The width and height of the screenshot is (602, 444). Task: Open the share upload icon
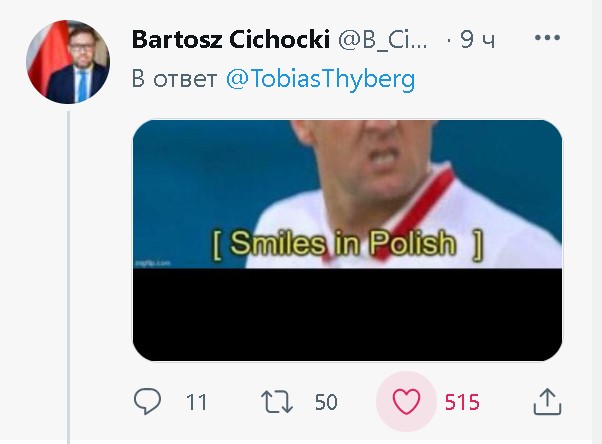[547, 402]
